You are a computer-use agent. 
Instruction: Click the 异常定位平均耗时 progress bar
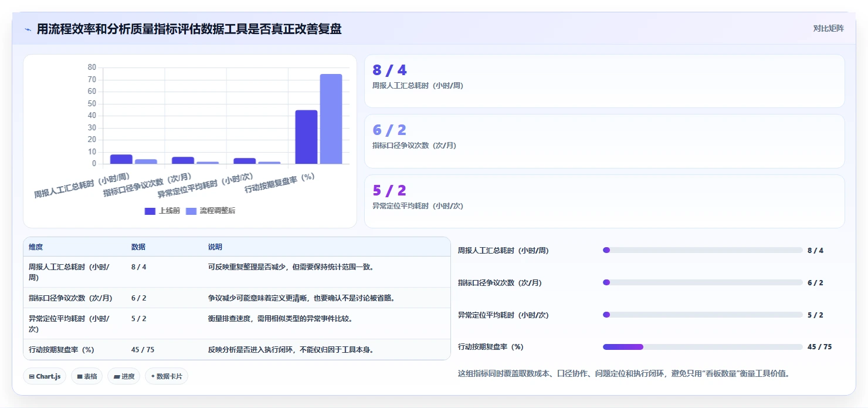pos(703,315)
